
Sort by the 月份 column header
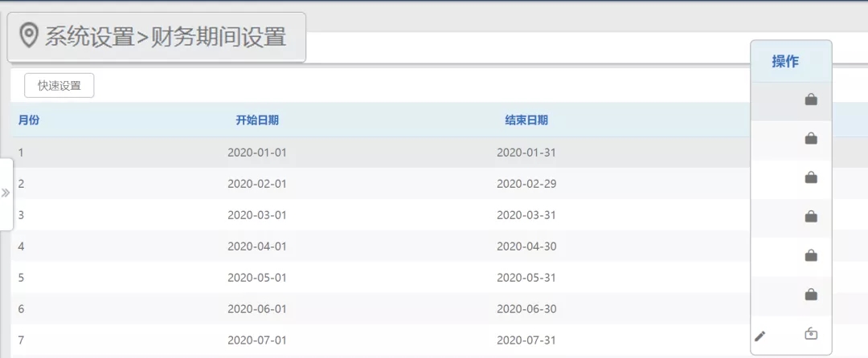click(29, 120)
